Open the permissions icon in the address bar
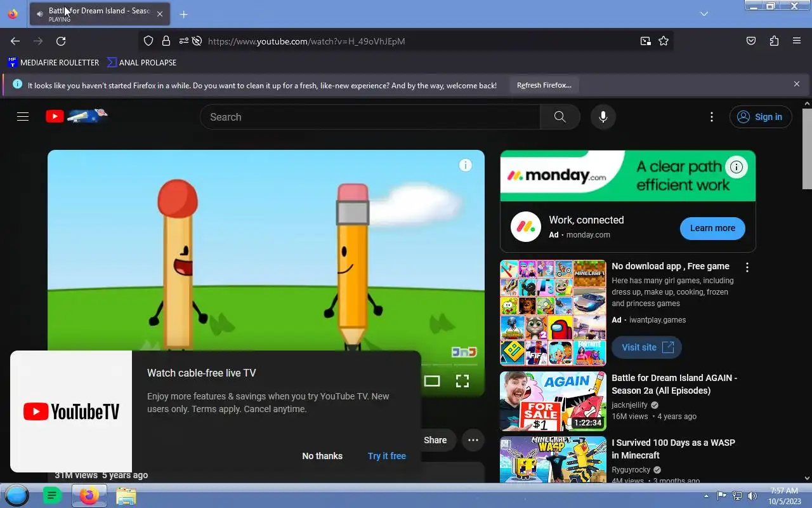The image size is (812, 508). pos(183,41)
